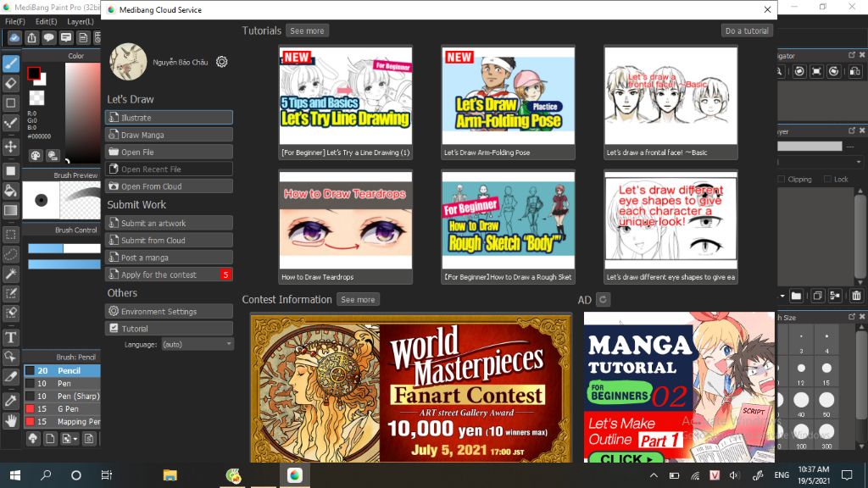Screen dimensions: 868x488
Task: Open Manga Tutorial for Beginners ad
Action: click(679, 387)
